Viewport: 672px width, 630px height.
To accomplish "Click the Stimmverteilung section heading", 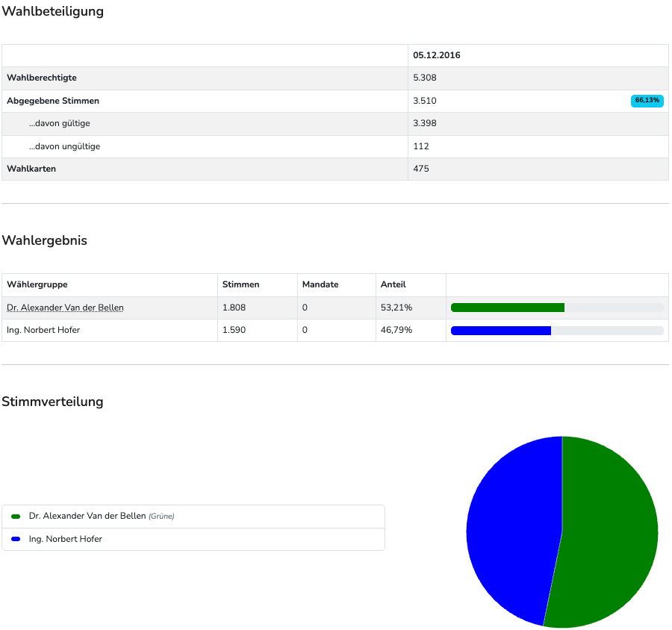I will (x=52, y=402).
